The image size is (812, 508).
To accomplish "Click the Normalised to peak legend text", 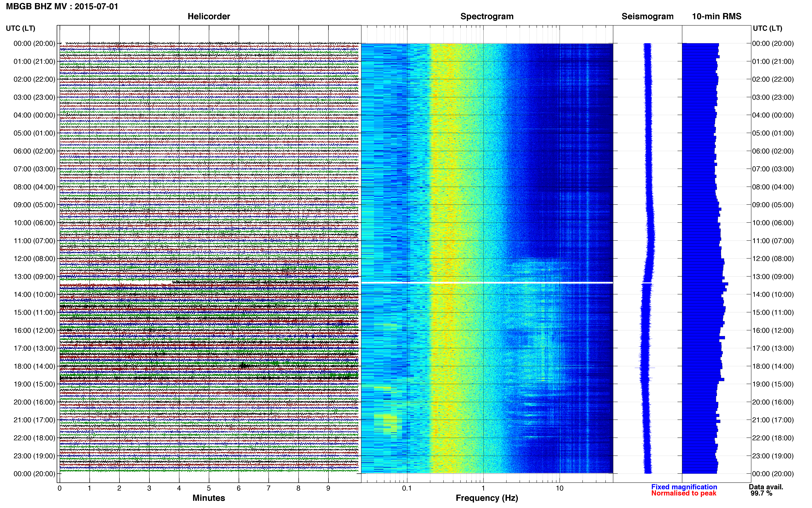I will [684, 493].
